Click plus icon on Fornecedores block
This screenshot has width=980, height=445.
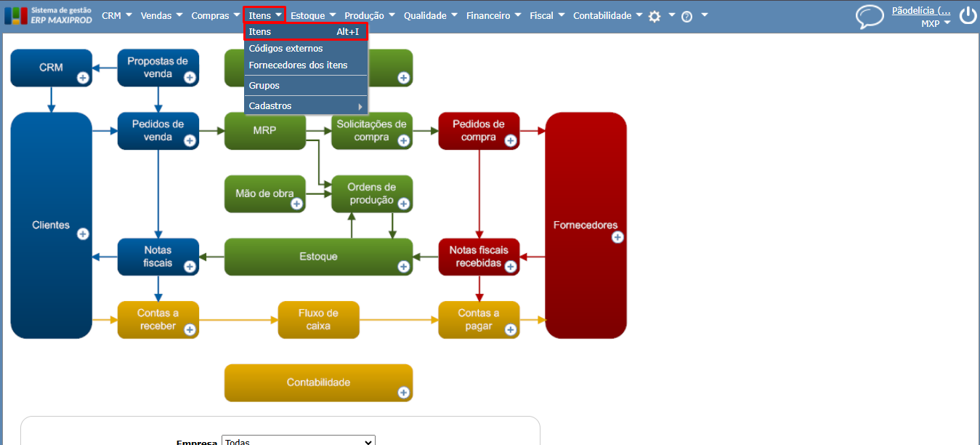(x=617, y=237)
